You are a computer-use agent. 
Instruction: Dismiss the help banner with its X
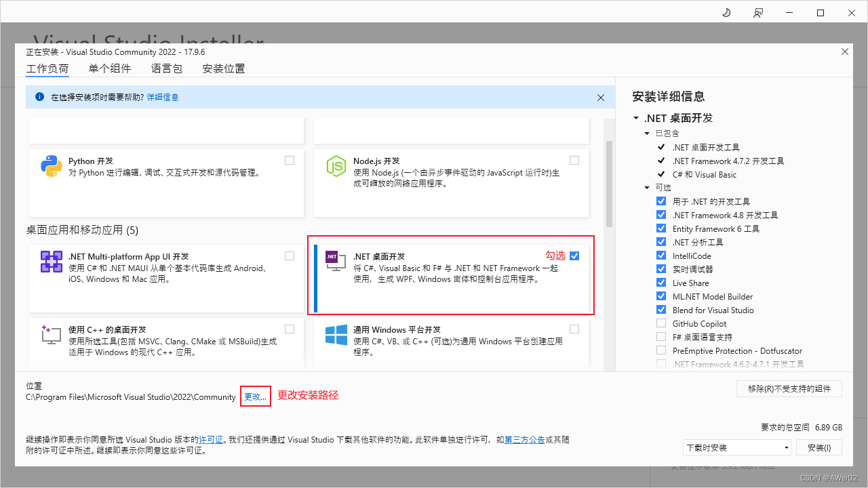click(x=601, y=98)
